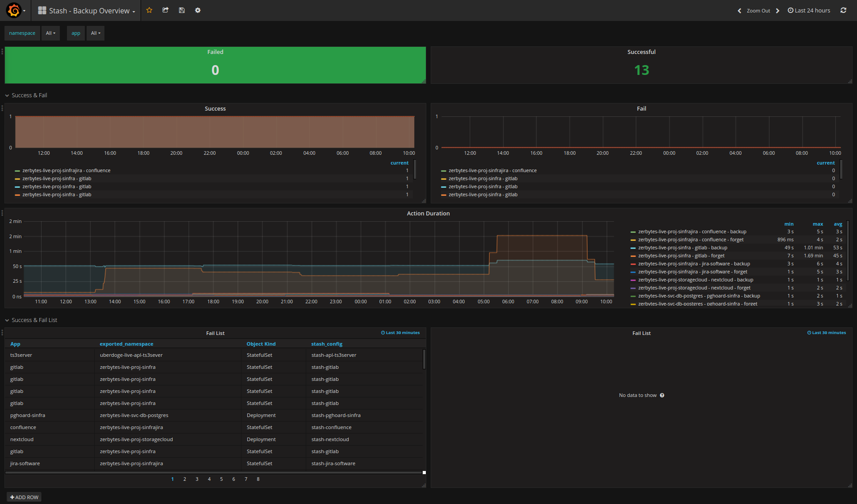Go to page 3 of the table
857x504 pixels.
(x=197, y=479)
